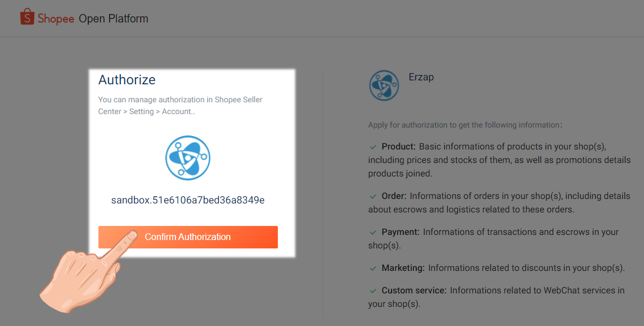Click the sandbox.51e6106a7bed36a8349e account name
The image size is (644, 326).
pyautogui.click(x=188, y=200)
